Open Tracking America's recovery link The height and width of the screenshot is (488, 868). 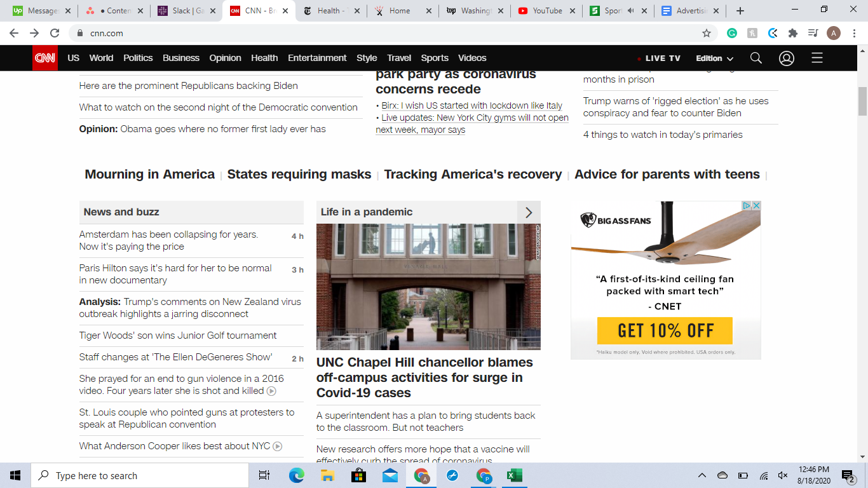pyautogui.click(x=473, y=174)
